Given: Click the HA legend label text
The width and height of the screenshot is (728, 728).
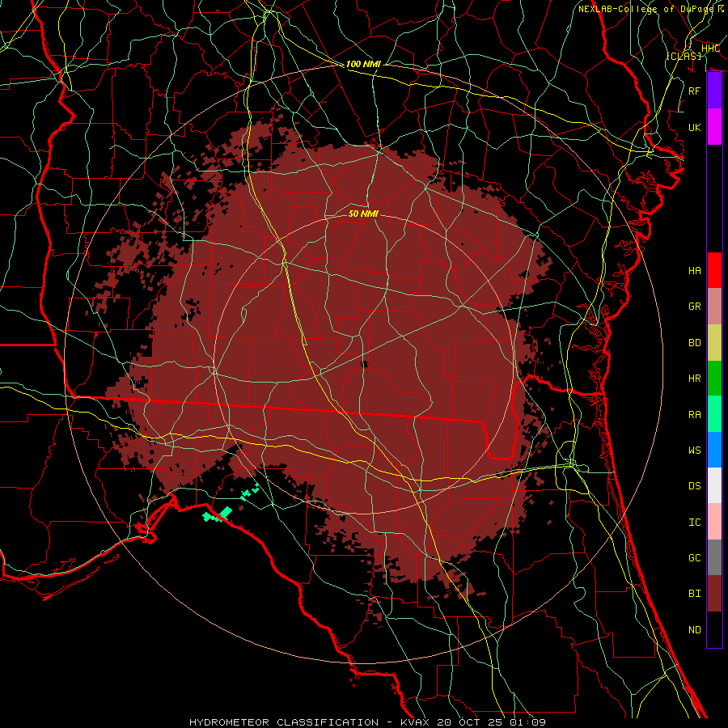Looking at the screenshot, I should click(694, 270).
